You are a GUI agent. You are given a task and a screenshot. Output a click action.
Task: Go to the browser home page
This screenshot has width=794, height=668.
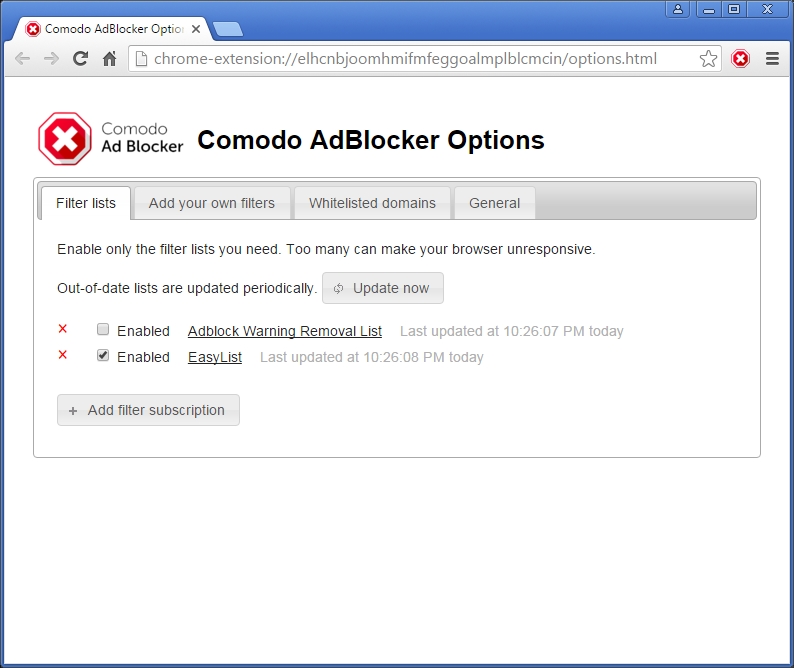110,59
